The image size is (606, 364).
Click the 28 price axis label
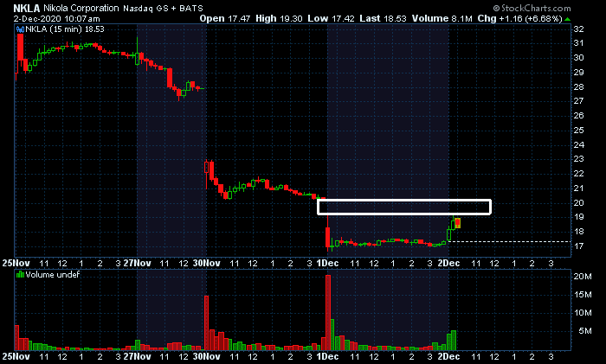coord(578,87)
